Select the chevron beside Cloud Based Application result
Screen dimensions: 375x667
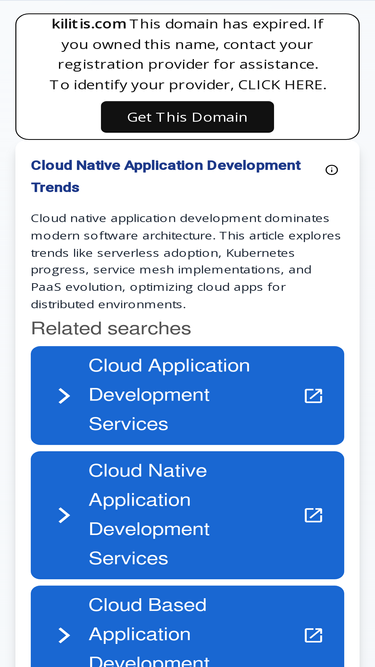[64, 636]
